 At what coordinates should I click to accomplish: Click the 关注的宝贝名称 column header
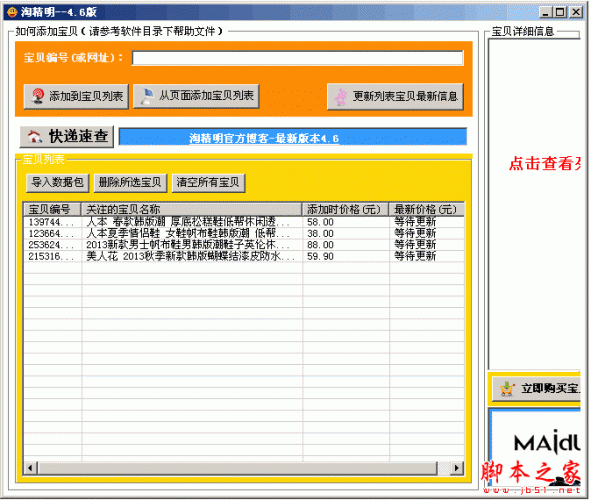coord(191,209)
